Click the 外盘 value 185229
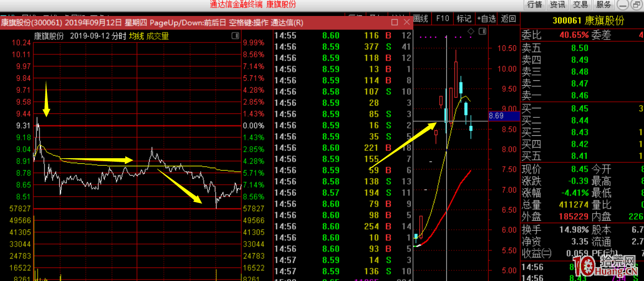This screenshot has height=281, width=644. click(574, 217)
